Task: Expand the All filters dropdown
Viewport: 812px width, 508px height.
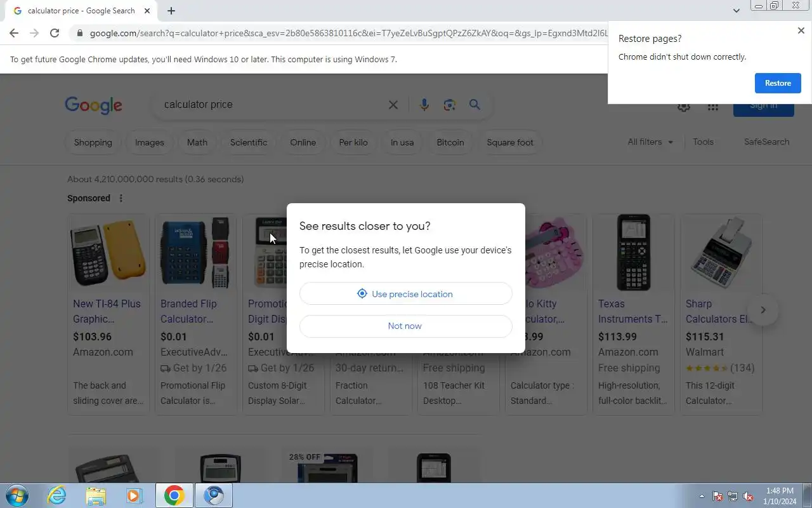Action: (650, 142)
